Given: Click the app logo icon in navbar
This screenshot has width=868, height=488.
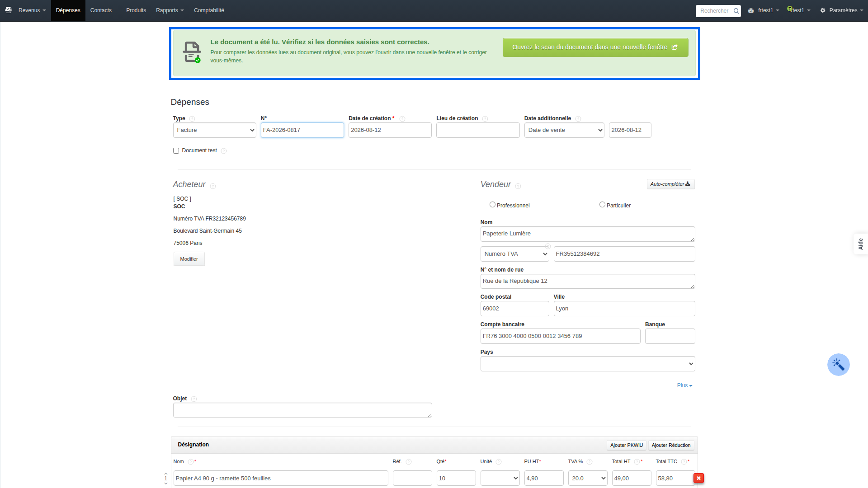Looking at the screenshot, I should click(9, 10).
